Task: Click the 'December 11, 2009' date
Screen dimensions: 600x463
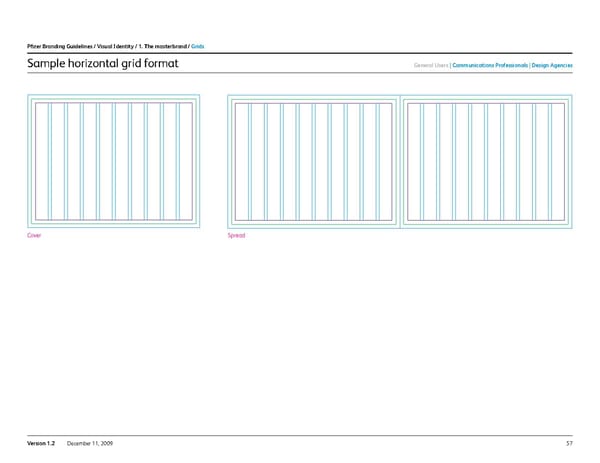Action: tap(91, 443)
